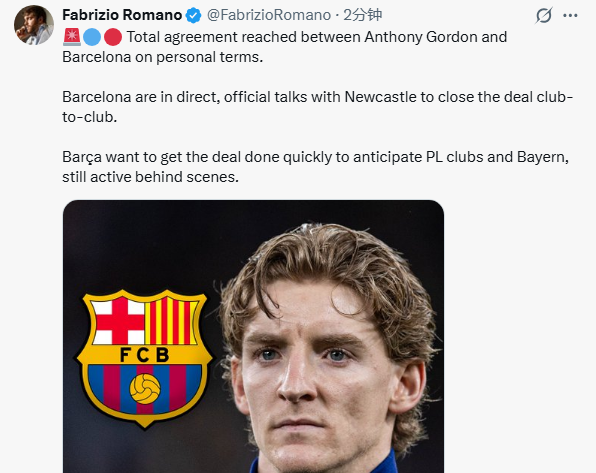Image resolution: width=596 pixels, height=473 pixels.
Task: Open the Grok explain-post icon
Action: (544, 16)
